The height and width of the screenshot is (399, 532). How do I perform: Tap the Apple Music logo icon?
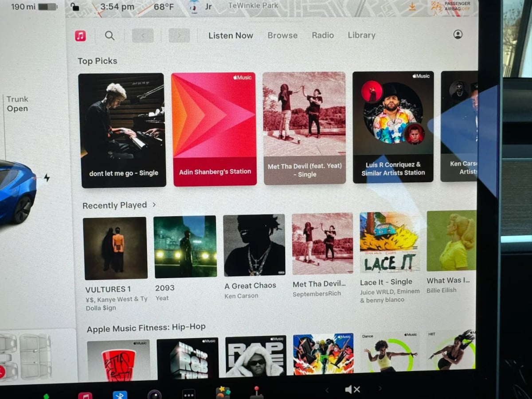pos(80,35)
